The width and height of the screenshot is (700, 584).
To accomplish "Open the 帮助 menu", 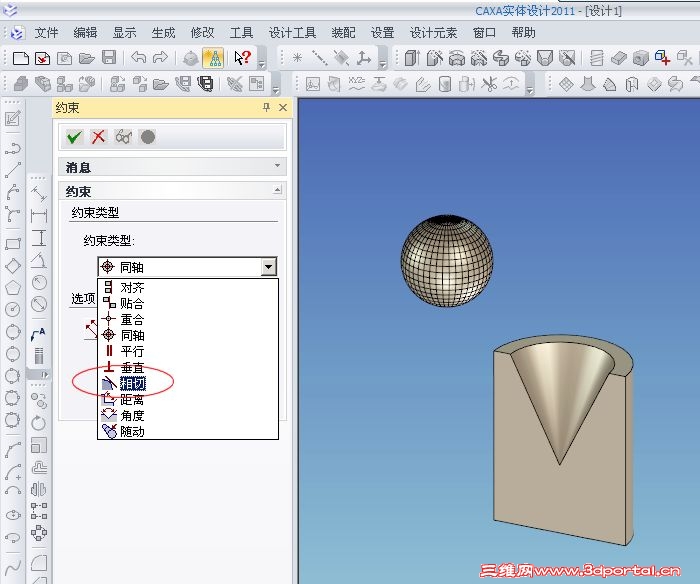I will (x=524, y=33).
